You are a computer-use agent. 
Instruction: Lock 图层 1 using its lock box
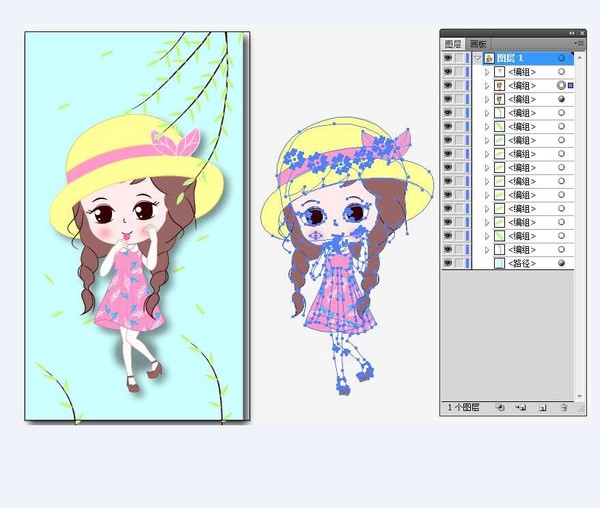click(x=459, y=58)
